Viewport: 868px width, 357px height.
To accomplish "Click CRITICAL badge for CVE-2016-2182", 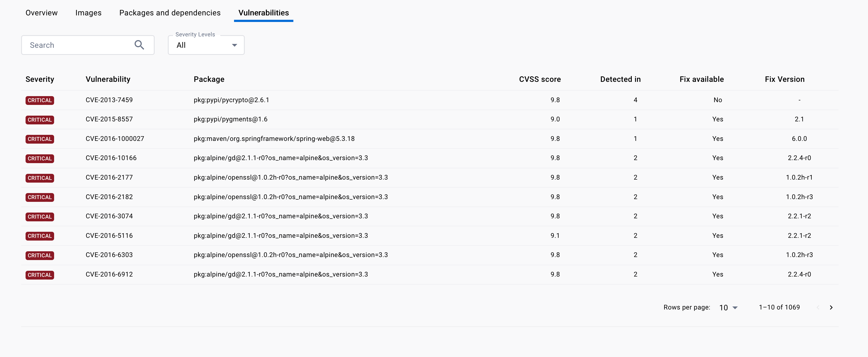I will (40, 197).
